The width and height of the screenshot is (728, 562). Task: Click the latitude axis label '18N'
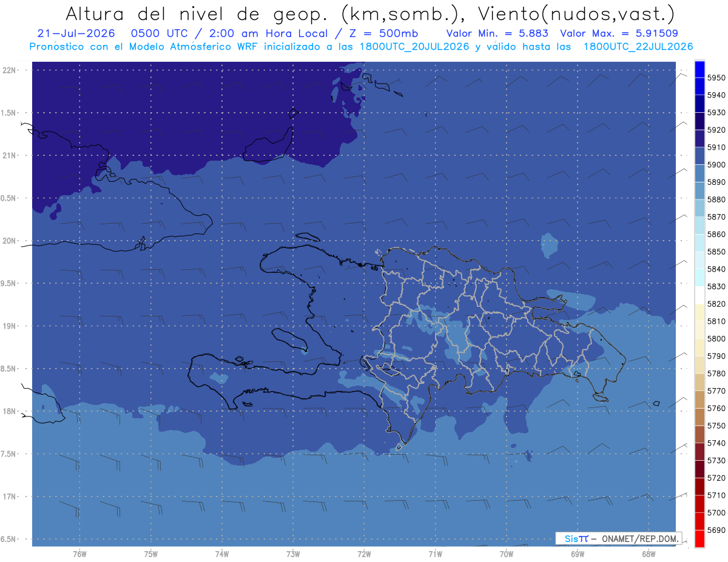pyautogui.click(x=10, y=411)
